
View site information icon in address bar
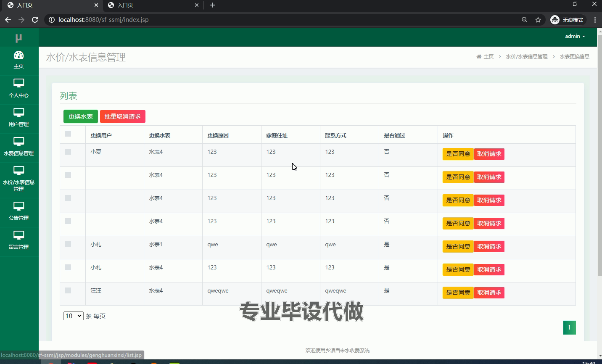coord(51,20)
